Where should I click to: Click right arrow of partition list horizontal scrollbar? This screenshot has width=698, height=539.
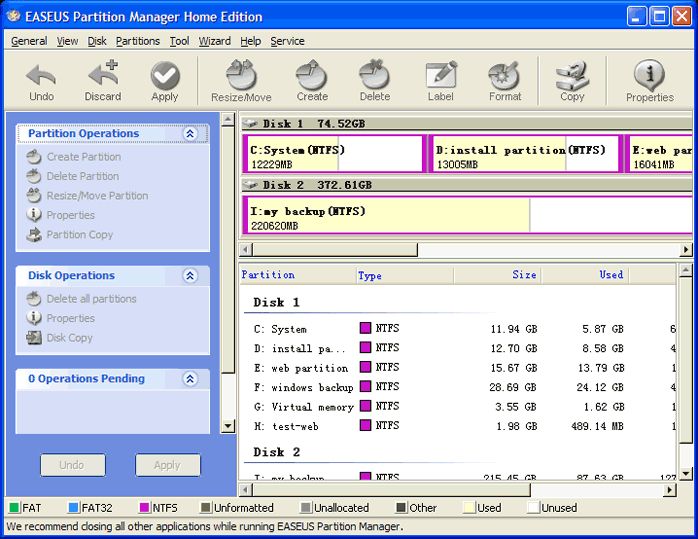point(669,490)
